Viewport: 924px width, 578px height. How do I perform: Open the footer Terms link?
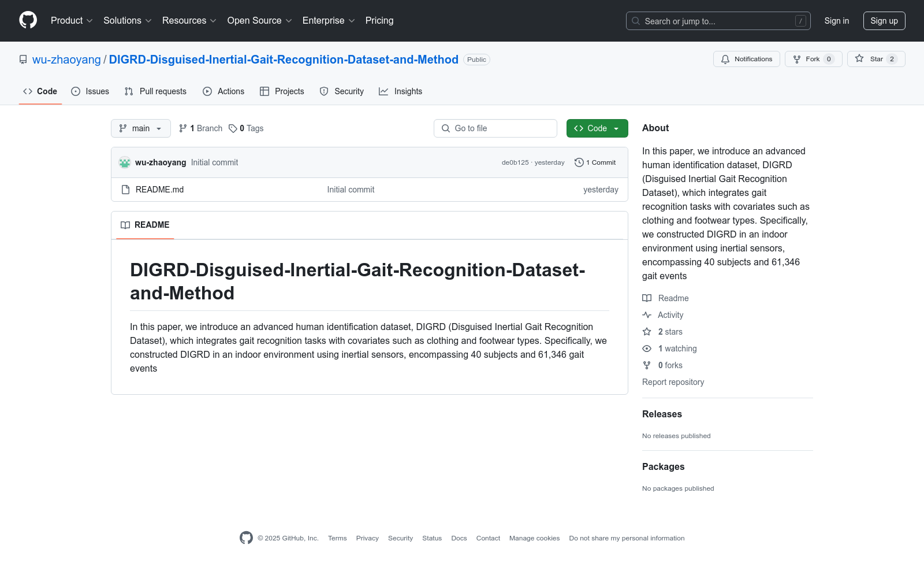pos(337,538)
